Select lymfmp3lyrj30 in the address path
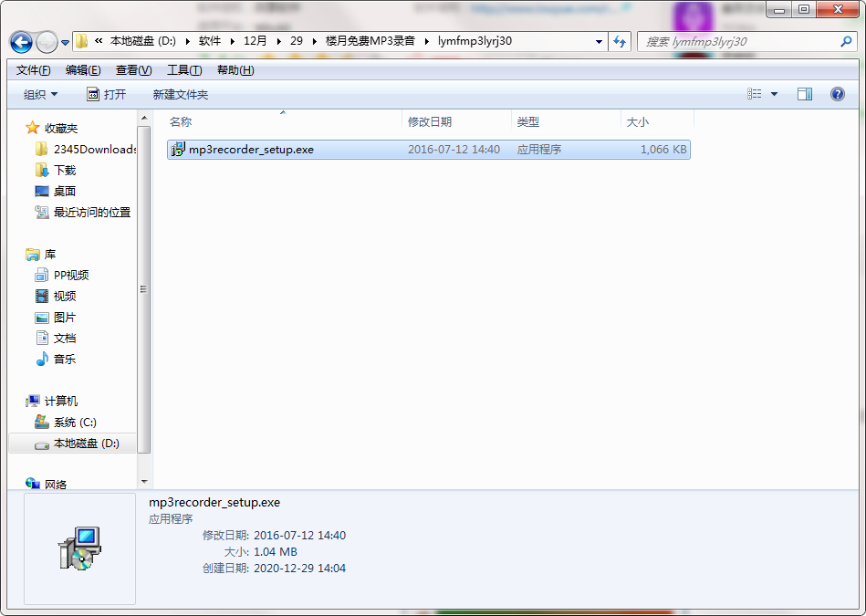The width and height of the screenshot is (866, 616). [x=475, y=41]
